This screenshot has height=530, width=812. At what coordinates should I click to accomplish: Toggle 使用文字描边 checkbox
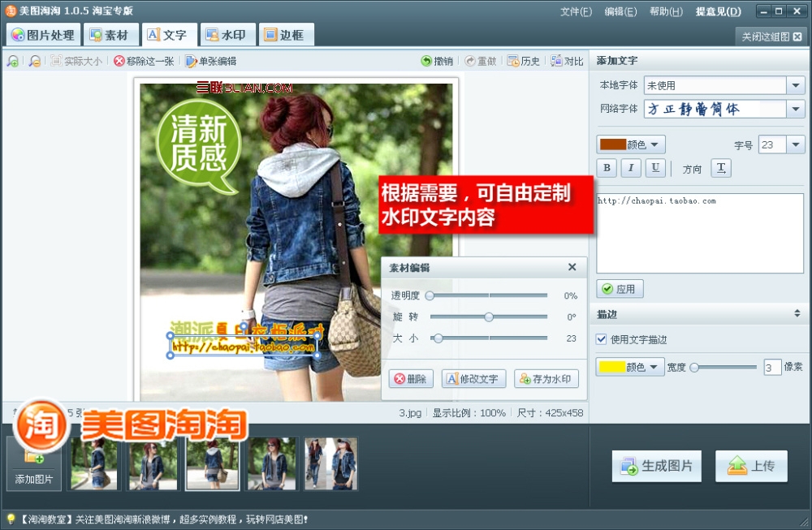pyautogui.click(x=601, y=339)
